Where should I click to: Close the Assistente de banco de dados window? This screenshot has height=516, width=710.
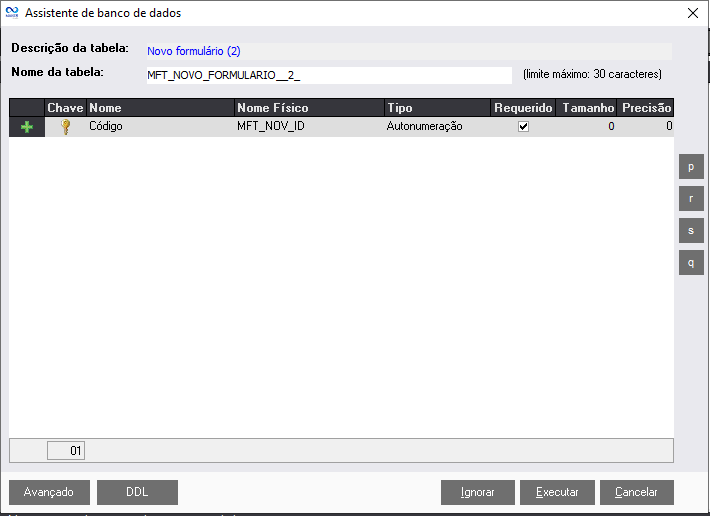point(693,13)
